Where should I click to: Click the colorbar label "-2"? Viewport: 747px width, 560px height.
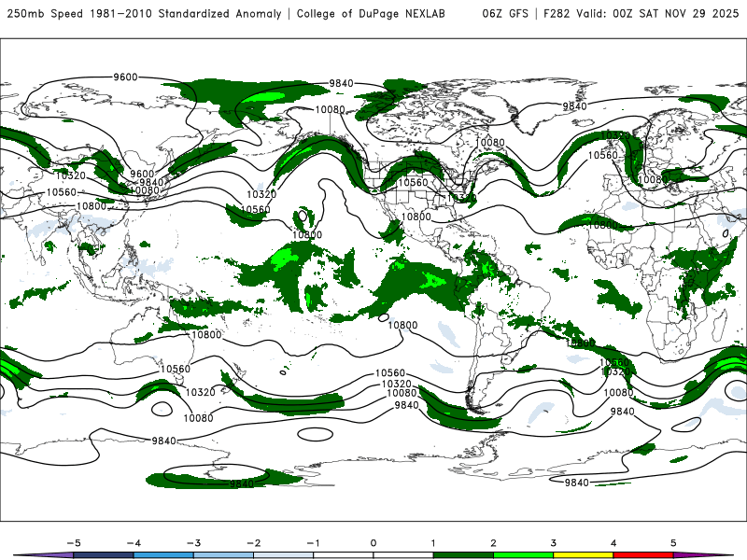coord(253,543)
